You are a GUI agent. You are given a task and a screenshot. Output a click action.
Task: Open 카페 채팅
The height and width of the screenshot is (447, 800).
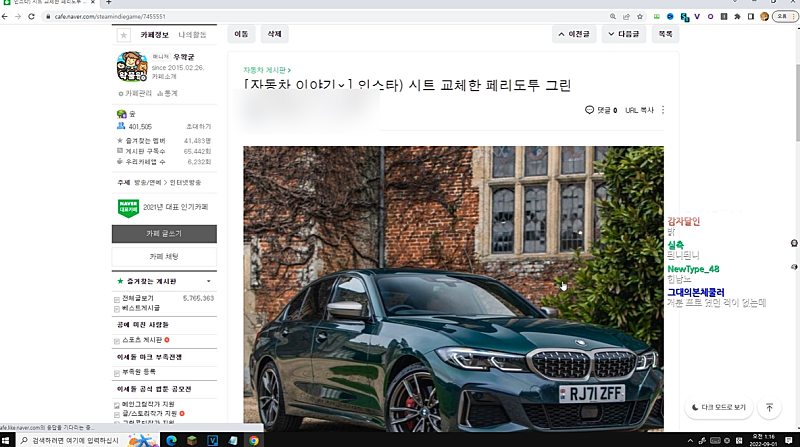click(x=164, y=257)
